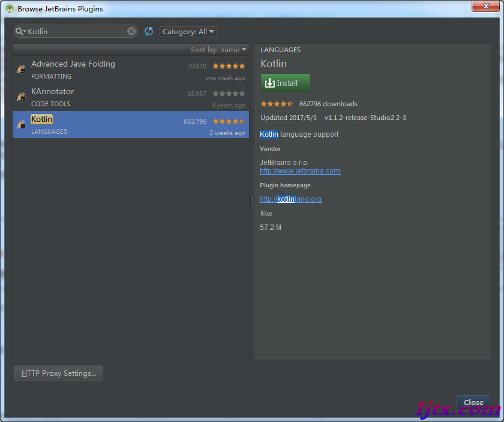This screenshot has height=422, width=504.
Task: Click the "16,967" download count
Action: (197, 94)
